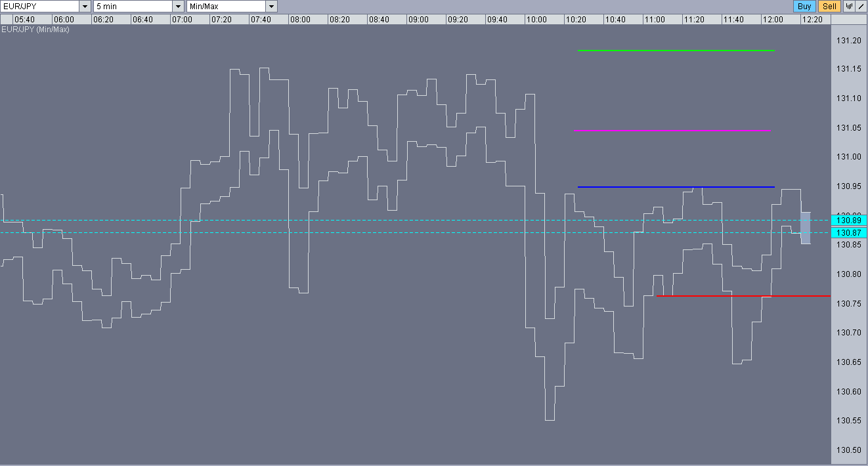Click the 07:00 time axis label
This screenshot has height=466, width=868.
(x=182, y=20)
